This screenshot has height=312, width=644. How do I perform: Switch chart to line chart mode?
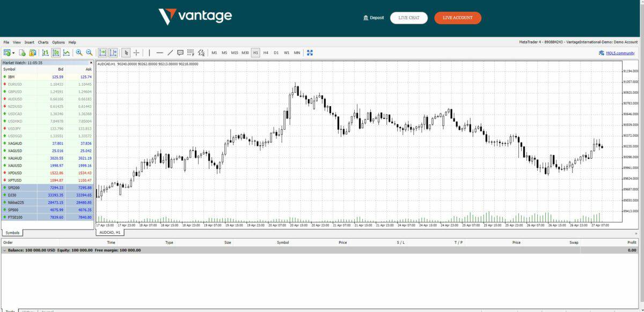click(x=65, y=52)
